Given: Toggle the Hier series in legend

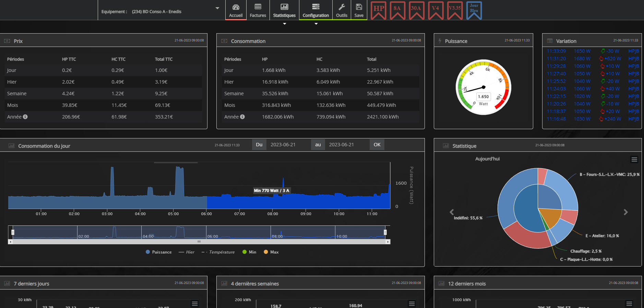Looking at the screenshot, I should (x=187, y=252).
